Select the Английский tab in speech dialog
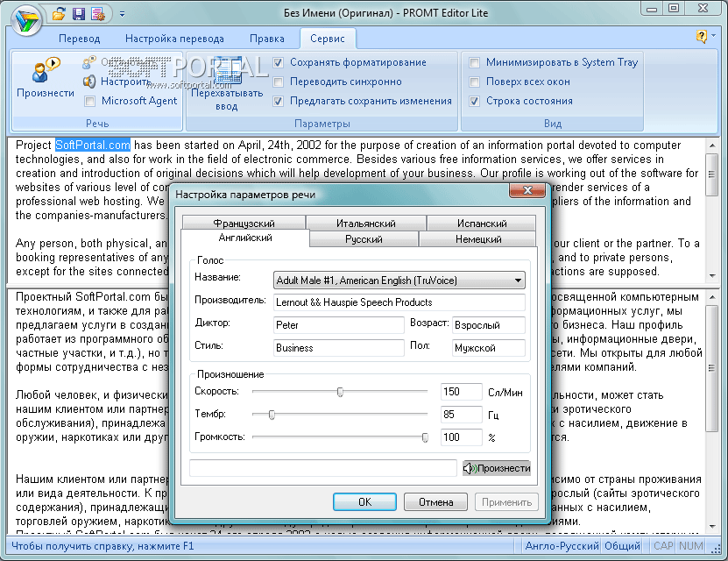The image size is (728, 561). pyautogui.click(x=245, y=238)
